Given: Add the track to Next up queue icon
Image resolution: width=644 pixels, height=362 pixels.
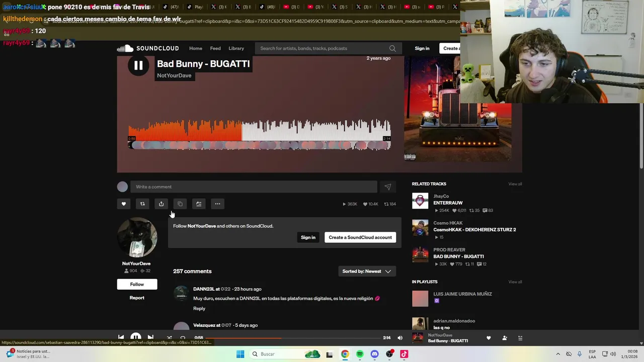Looking at the screenshot, I should [199, 204].
